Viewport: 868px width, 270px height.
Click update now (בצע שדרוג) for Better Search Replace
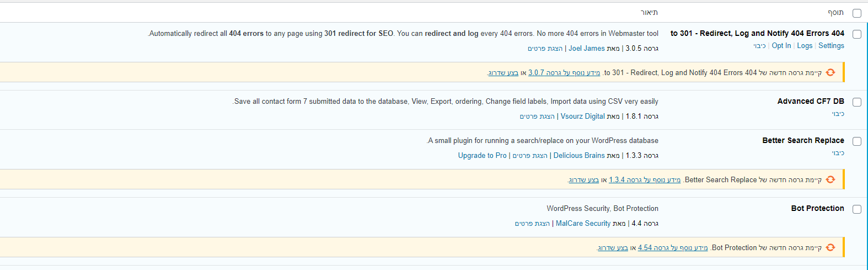pos(584,180)
